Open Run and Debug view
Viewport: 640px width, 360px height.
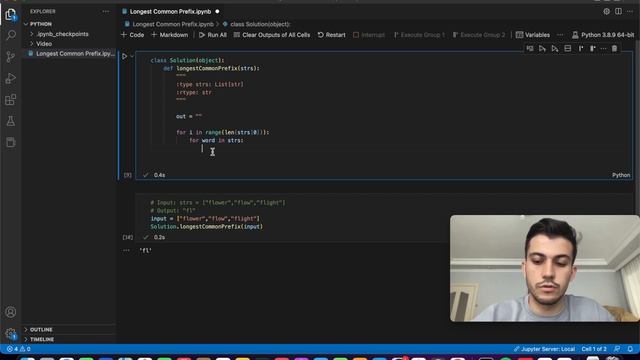coord(11,78)
